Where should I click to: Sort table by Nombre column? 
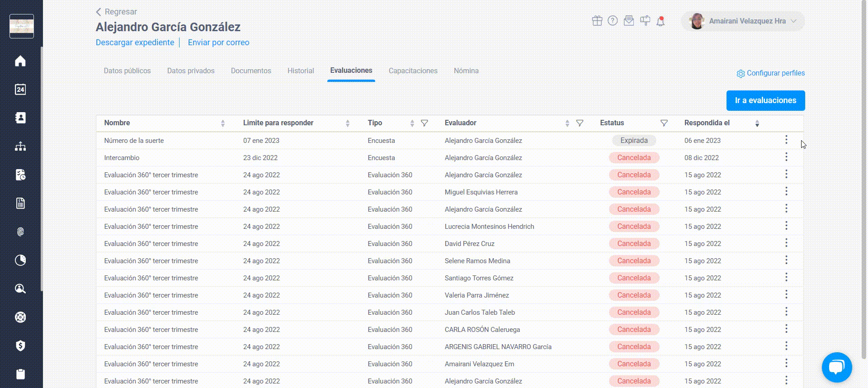[x=223, y=123]
